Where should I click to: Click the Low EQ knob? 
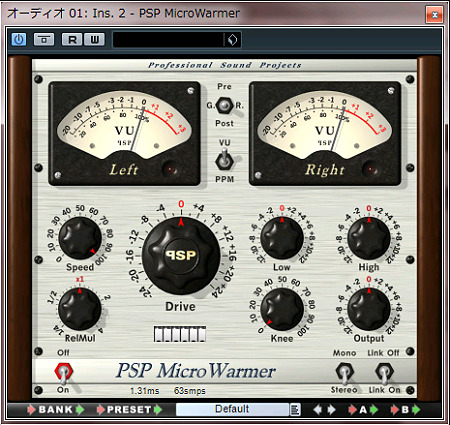coord(282,238)
